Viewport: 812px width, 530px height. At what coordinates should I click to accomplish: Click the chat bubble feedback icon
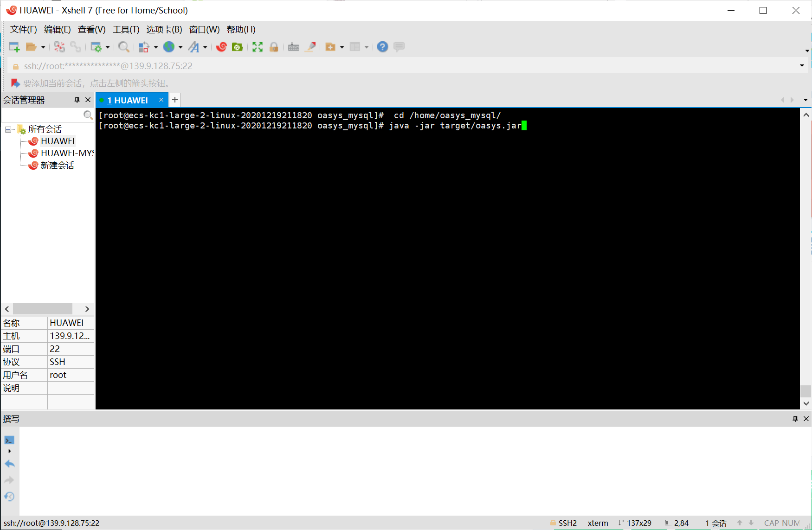click(x=399, y=47)
